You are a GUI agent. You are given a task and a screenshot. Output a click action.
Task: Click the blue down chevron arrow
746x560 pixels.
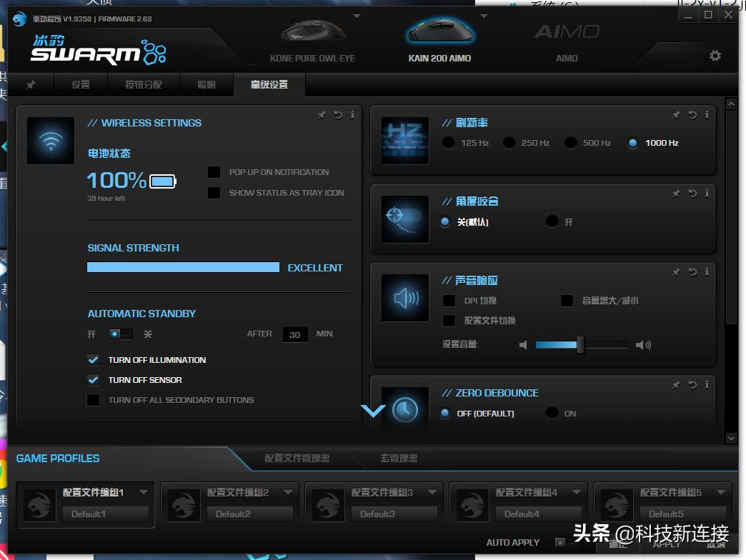point(373,411)
